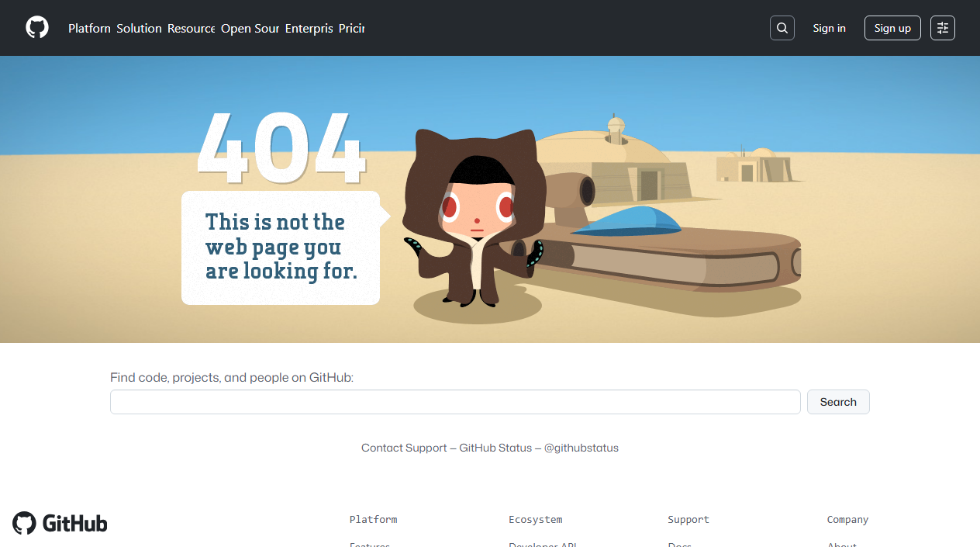Click the Sign in link
Viewport: 980px width, 547px height.
point(829,28)
